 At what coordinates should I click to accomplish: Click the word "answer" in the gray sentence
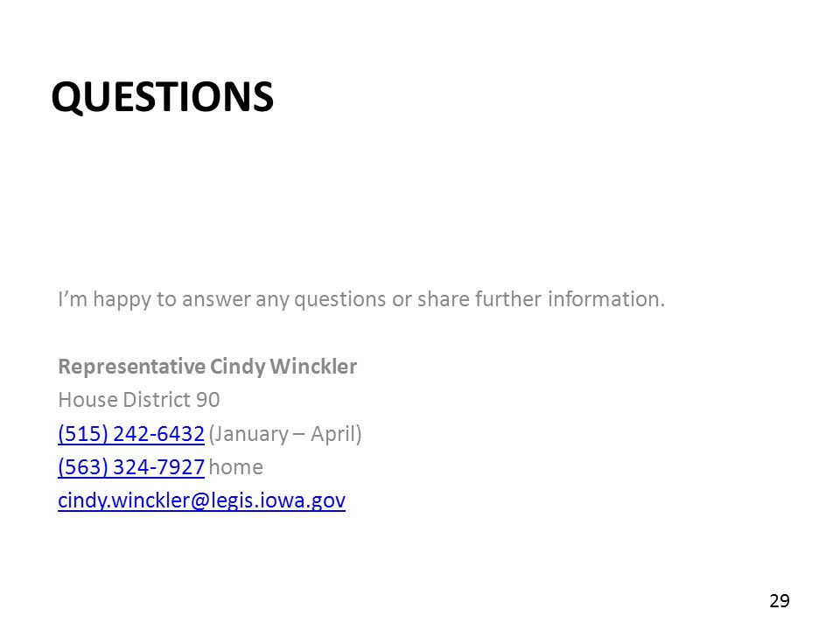click(216, 300)
